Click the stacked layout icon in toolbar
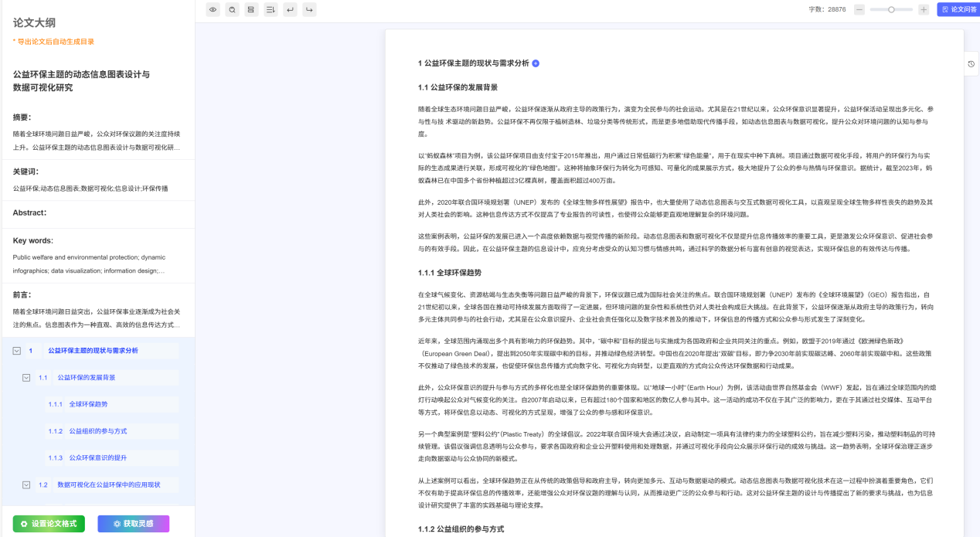The width and height of the screenshot is (980, 537). point(251,9)
